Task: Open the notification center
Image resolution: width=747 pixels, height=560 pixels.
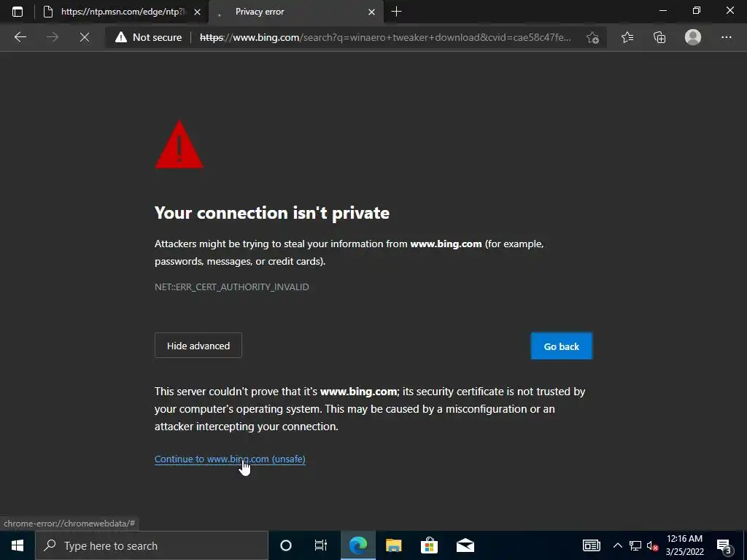Action: point(724,545)
